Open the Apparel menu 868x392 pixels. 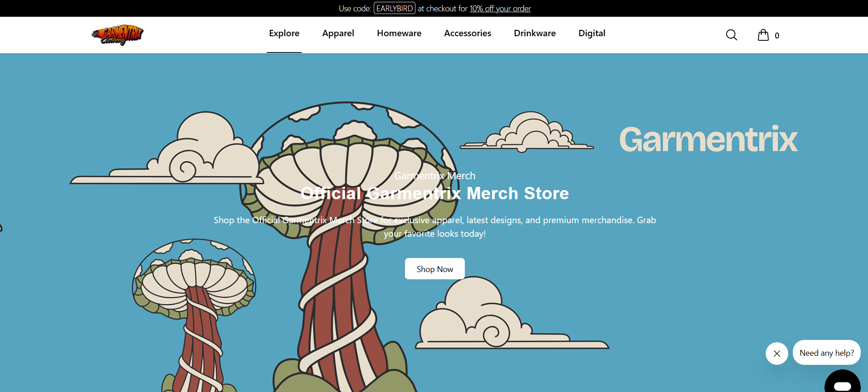pyautogui.click(x=338, y=33)
